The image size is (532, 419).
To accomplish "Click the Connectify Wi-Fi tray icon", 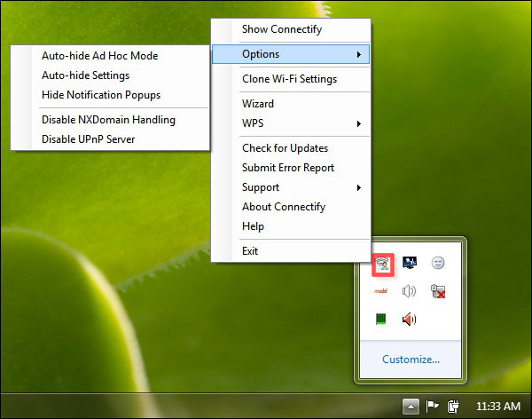I will 383,265.
